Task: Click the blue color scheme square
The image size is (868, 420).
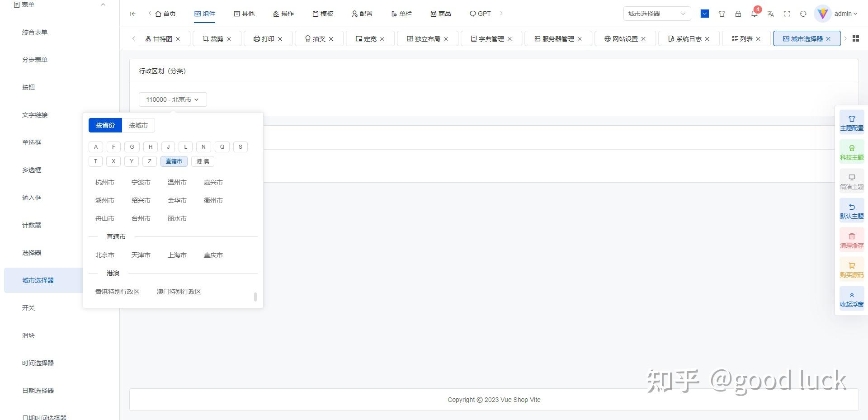Action: click(x=705, y=14)
